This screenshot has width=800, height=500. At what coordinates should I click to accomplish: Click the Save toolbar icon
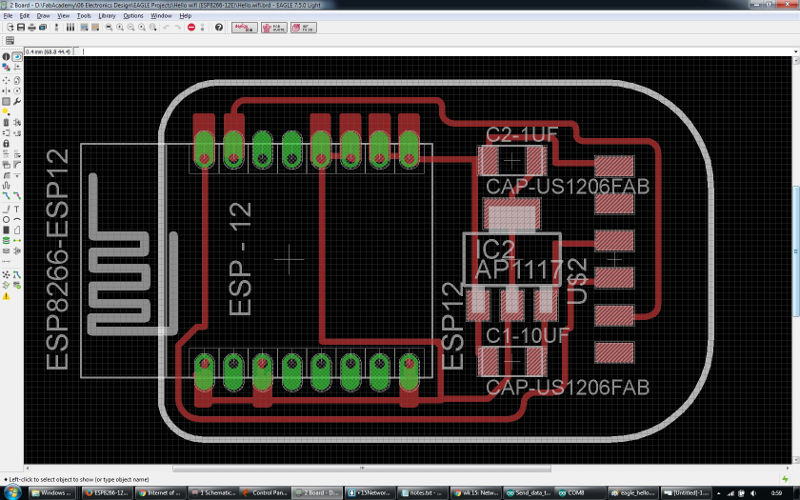tap(21, 27)
